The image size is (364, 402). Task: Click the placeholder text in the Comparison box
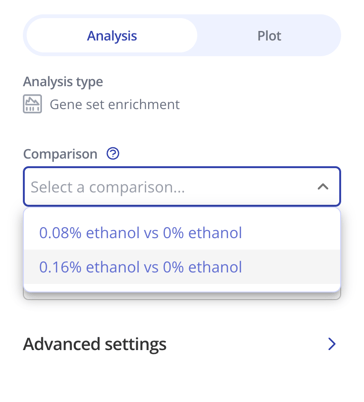pos(108,187)
